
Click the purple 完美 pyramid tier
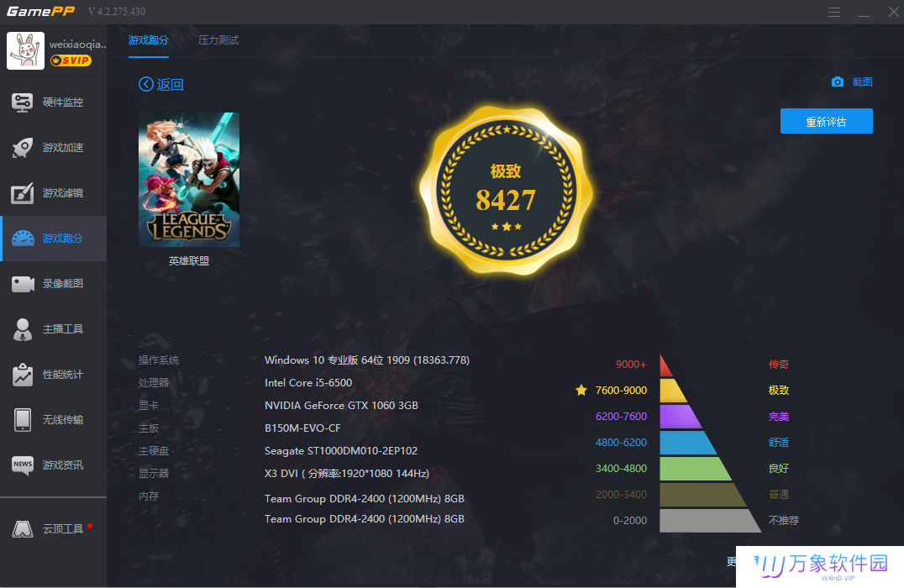pyautogui.click(x=679, y=417)
